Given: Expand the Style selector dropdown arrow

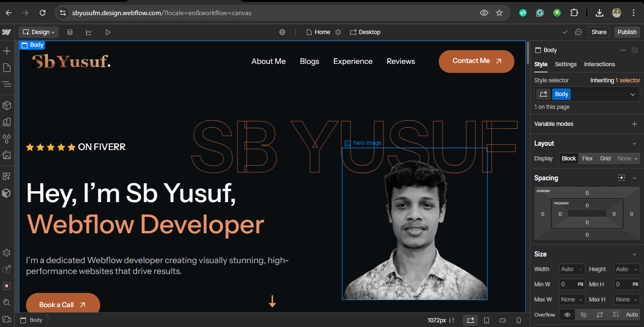Looking at the screenshot, I should (x=633, y=94).
